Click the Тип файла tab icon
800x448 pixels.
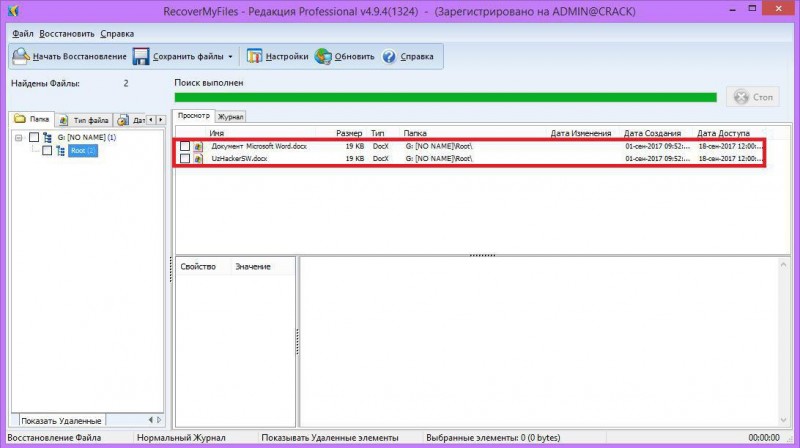coord(63,120)
